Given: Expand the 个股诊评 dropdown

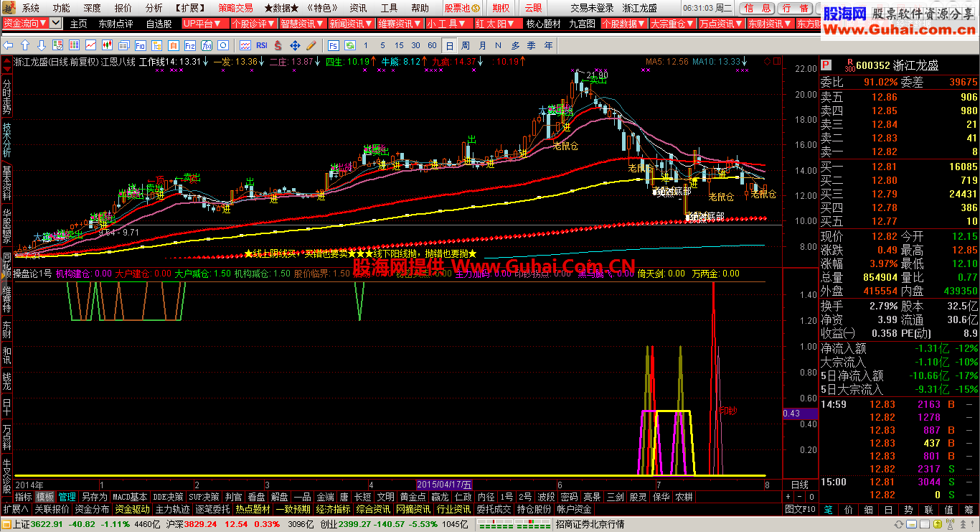Looking at the screenshot, I should tap(253, 23).
